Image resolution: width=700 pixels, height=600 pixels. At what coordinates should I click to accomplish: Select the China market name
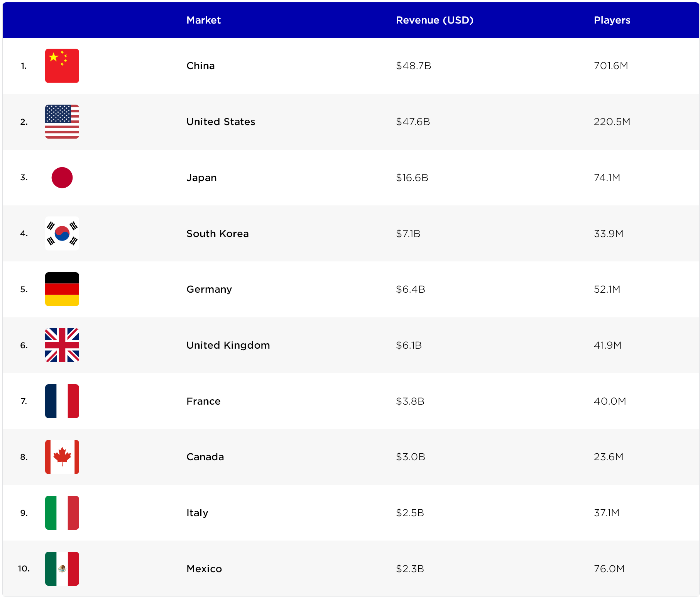point(200,66)
